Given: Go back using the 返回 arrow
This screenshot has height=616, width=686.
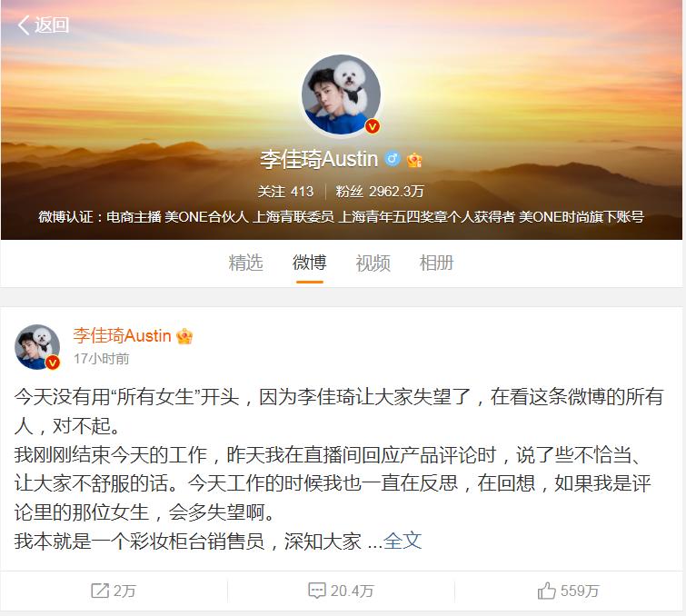Looking at the screenshot, I should (x=44, y=25).
